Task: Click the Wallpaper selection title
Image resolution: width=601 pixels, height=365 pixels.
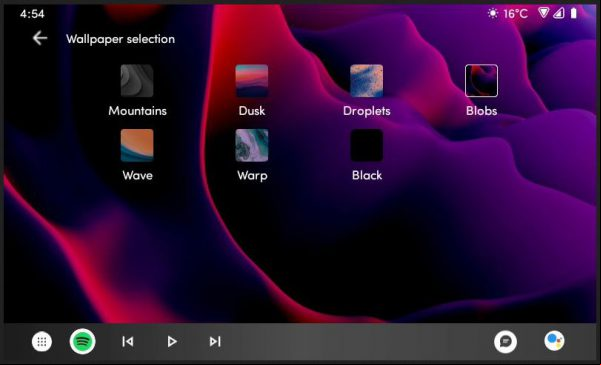Action: (120, 39)
